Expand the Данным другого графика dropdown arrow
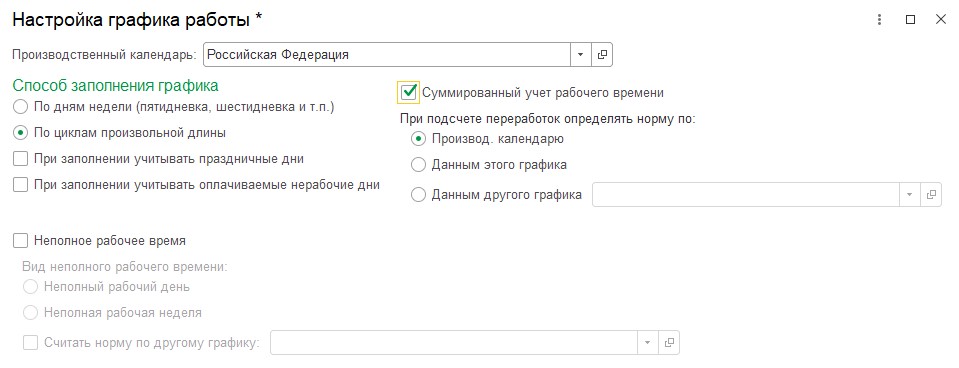 click(x=909, y=194)
